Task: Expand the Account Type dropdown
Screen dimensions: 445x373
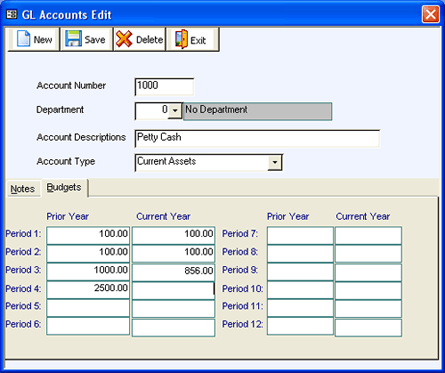Action: (x=275, y=162)
